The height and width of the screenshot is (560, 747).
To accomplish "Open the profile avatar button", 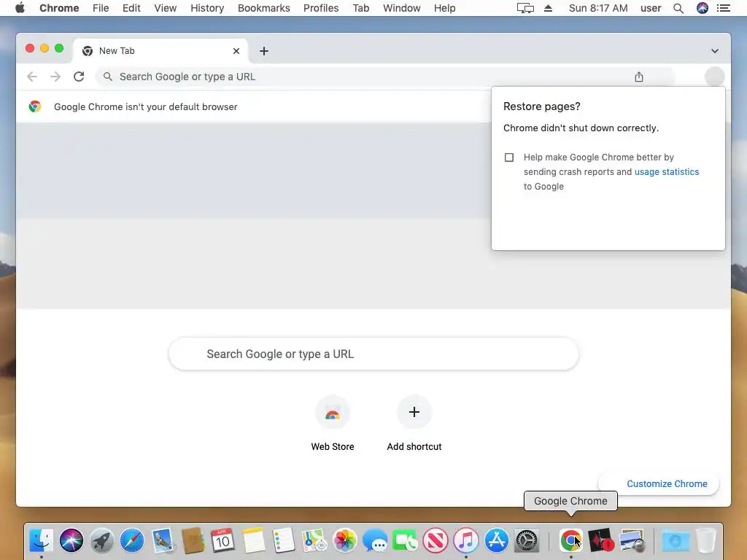I will [715, 77].
